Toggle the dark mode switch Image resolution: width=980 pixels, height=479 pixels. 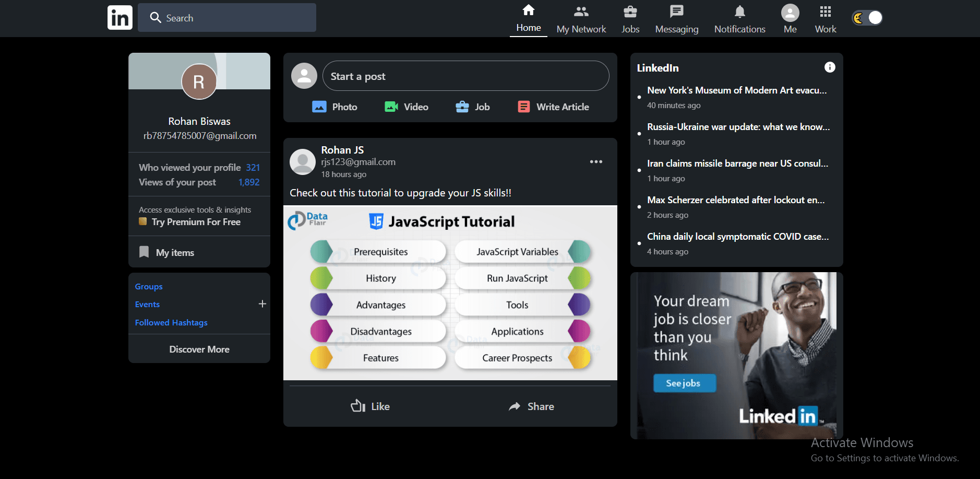tap(867, 18)
